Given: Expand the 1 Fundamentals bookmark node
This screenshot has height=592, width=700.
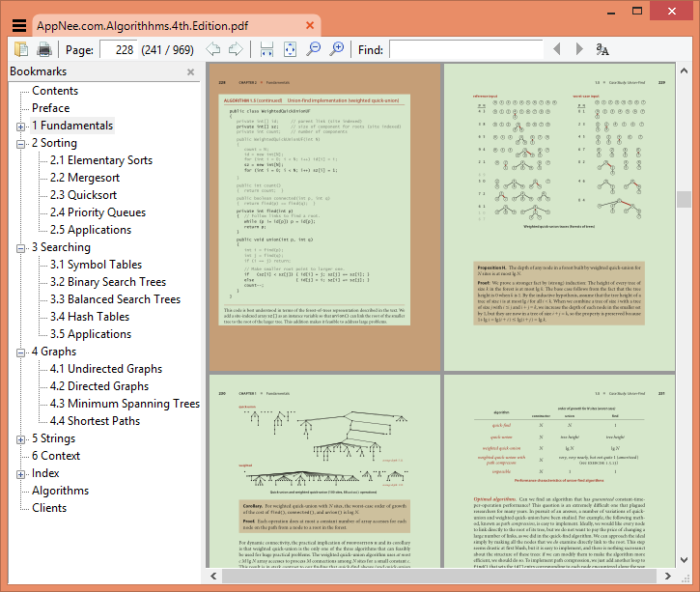Looking at the screenshot, I should click(20, 127).
